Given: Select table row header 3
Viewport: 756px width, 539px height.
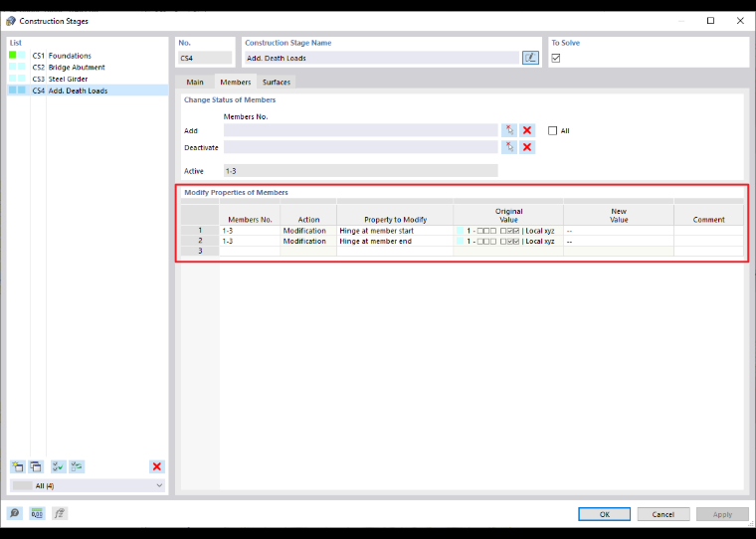Looking at the screenshot, I should pos(200,251).
